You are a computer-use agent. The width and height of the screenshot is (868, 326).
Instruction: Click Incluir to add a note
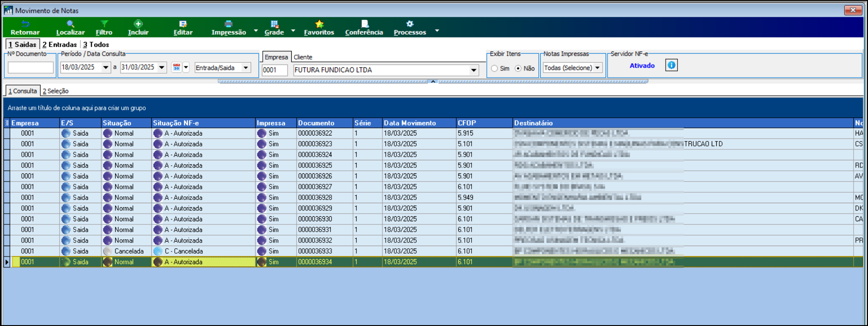[x=138, y=24]
